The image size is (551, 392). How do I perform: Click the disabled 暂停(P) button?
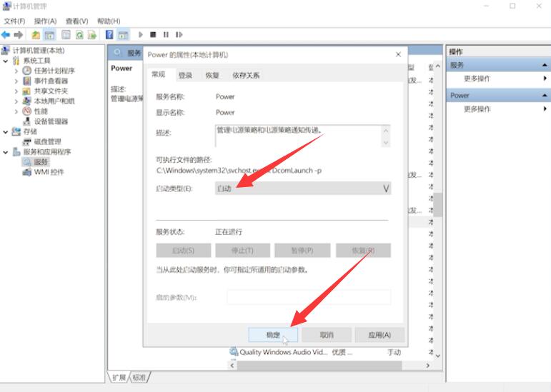pos(302,251)
